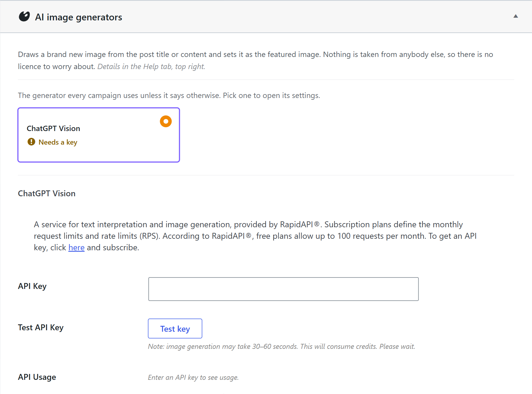The height and width of the screenshot is (394, 532).
Task: Focus the API Key input field
Action: pos(283,289)
